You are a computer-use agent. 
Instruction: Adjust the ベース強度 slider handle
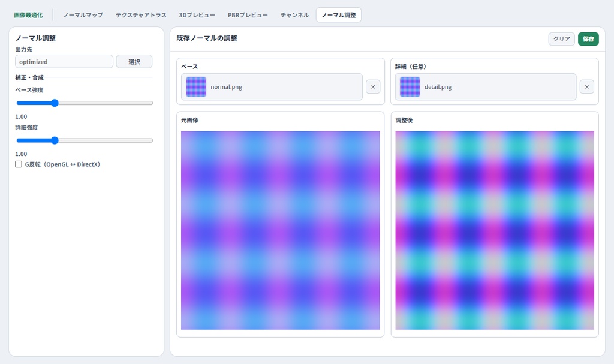[x=55, y=103]
